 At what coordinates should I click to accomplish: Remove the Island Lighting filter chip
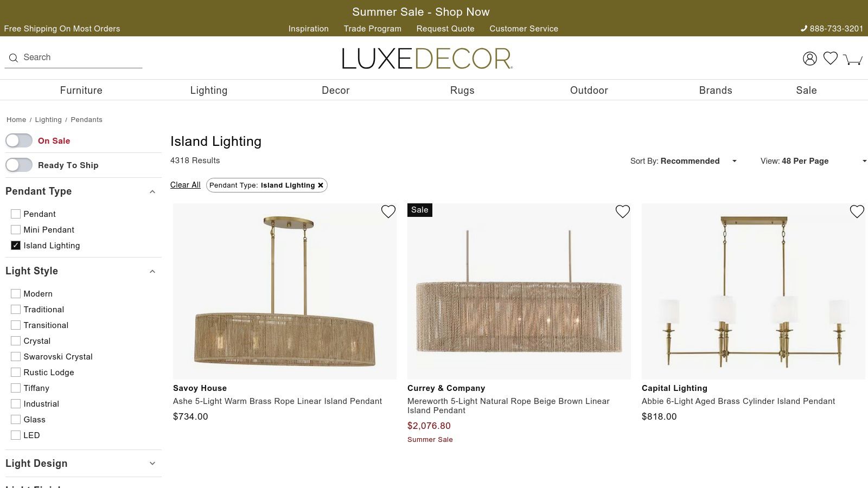pos(321,185)
